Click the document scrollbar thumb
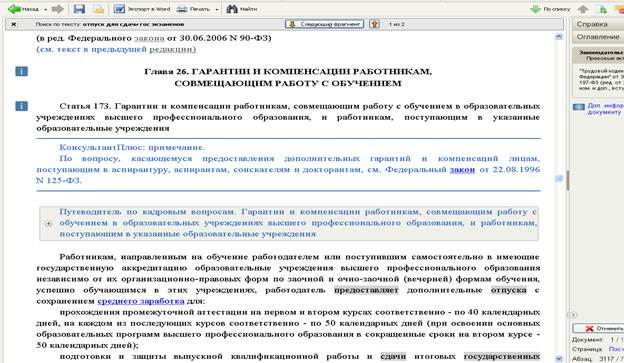Viewport: 624px width, 363px height. [559, 179]
